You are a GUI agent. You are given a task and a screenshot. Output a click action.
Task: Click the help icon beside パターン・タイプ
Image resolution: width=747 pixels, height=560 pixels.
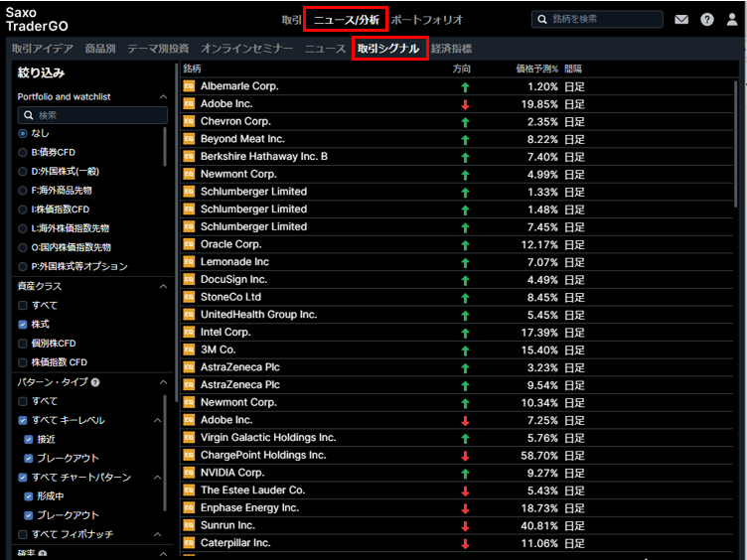coord(95,382)
